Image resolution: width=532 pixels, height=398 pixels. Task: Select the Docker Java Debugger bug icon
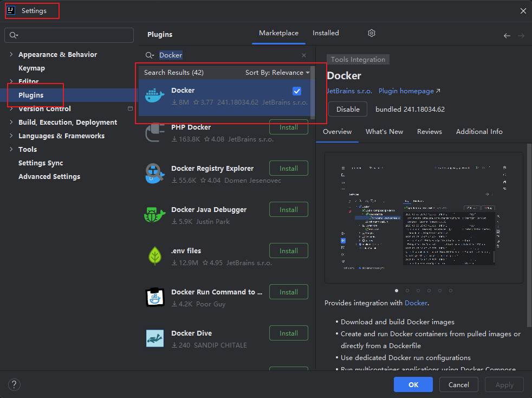155,215
